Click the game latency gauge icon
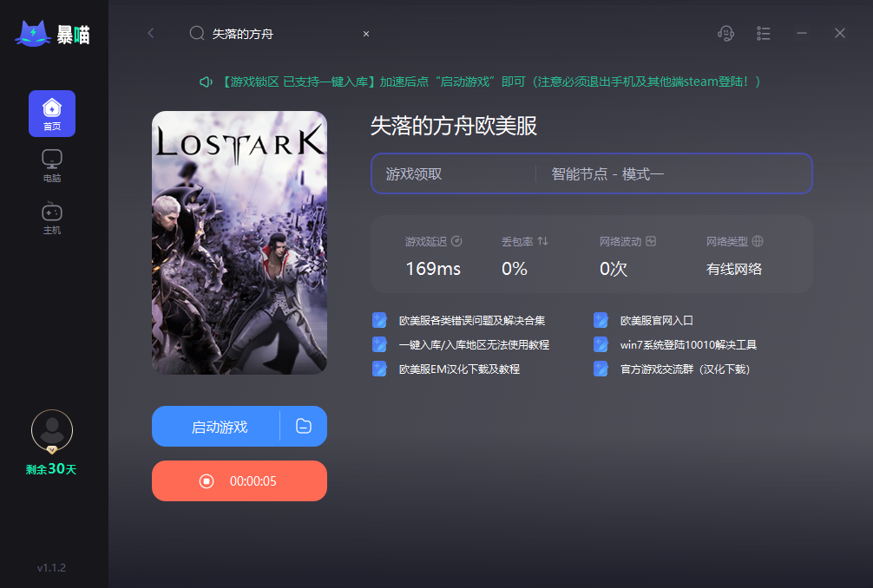This screenshot has height=588, width=873. click(456, 241)
